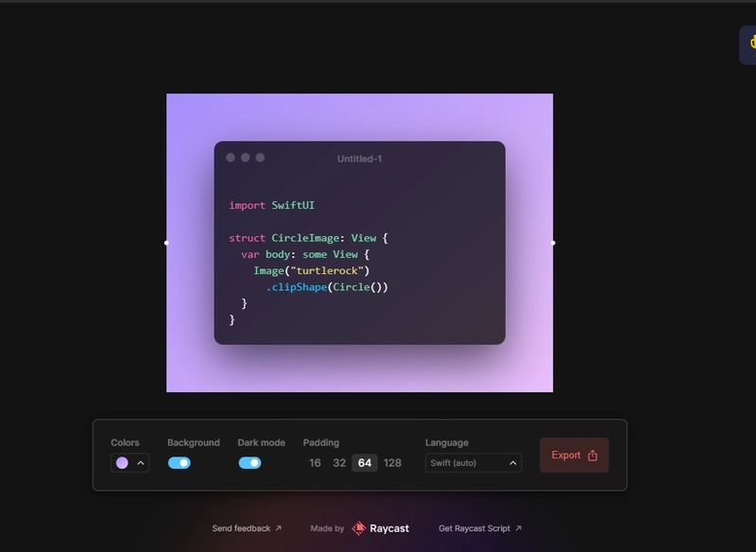This screenshot has width=756, height=552.
Task: Expand the Colors theme chevron
Action: point(141,463)
